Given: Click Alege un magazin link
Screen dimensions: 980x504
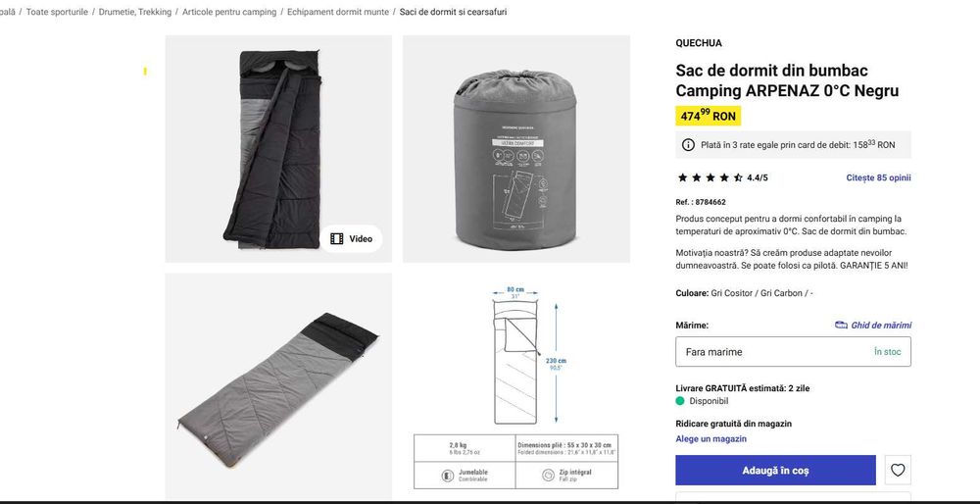Looking at the screenshot, I should 710,439.
